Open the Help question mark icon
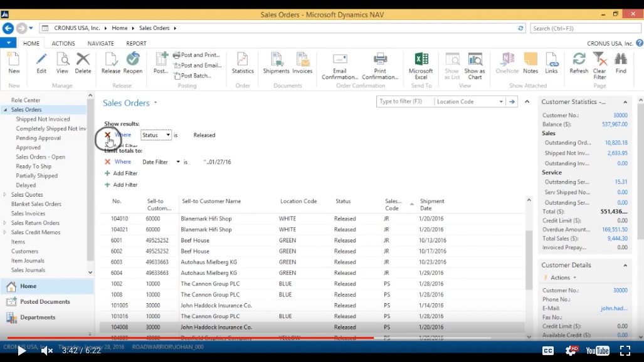644x362 pixels. [640, 43]
